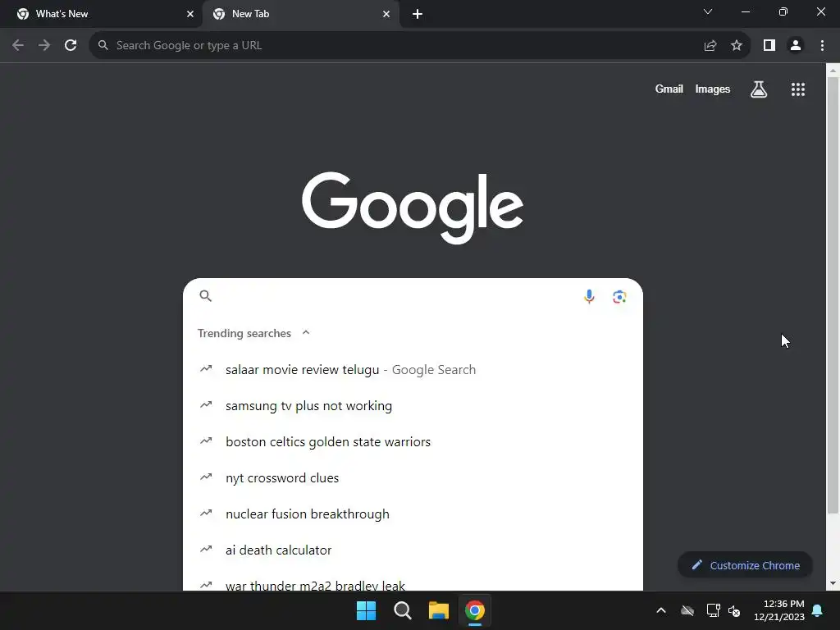Show hidden system tray icons
Image resolution: width=840 pixels, height=630 pixels.
[x=661, y=610]
